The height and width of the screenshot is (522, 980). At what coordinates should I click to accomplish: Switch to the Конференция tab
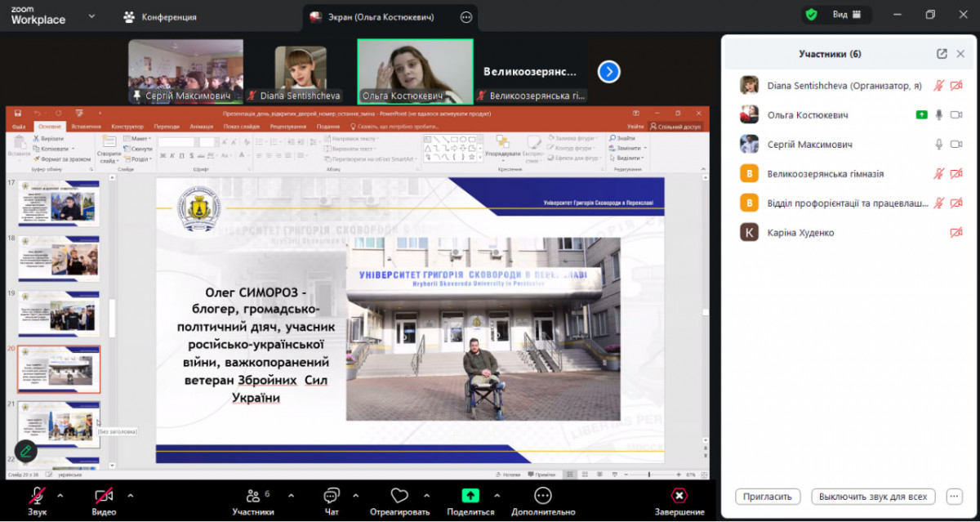tap(160, 16)
